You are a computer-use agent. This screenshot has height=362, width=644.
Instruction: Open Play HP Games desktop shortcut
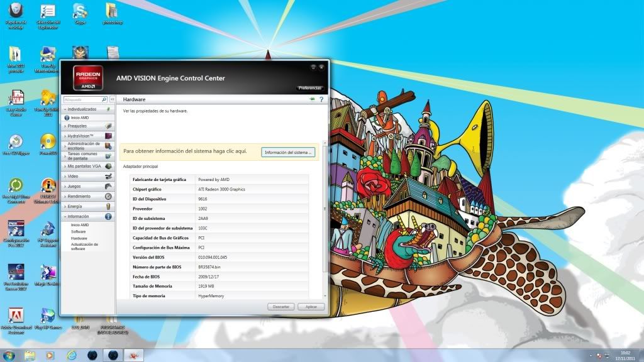(48, 319)
